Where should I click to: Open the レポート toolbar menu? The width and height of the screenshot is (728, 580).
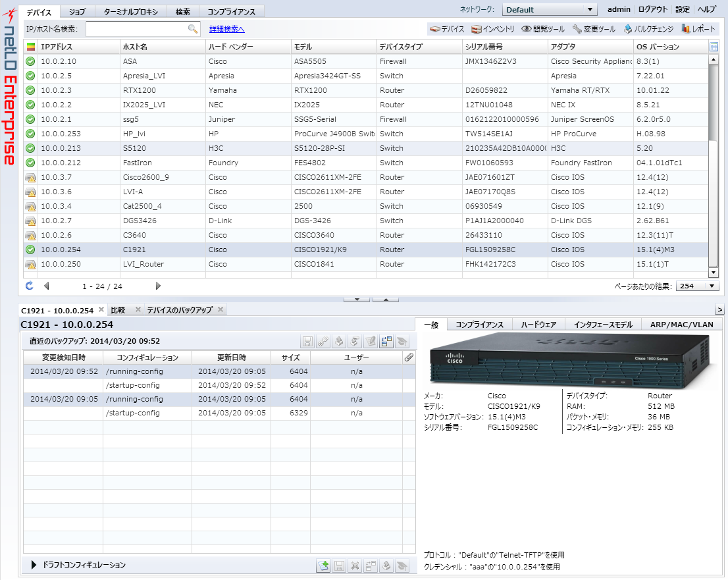click(698, 29)
